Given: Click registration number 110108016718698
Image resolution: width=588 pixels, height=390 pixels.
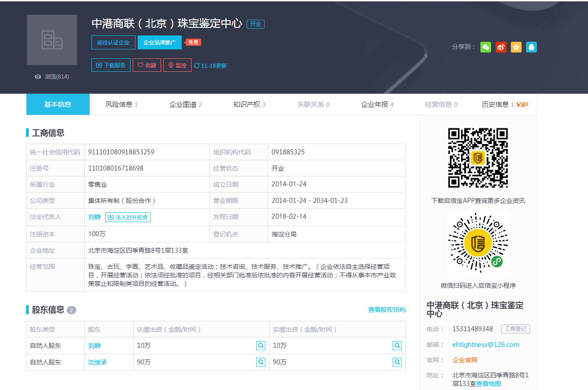Looking at the screenshot, I should point(116,168).
